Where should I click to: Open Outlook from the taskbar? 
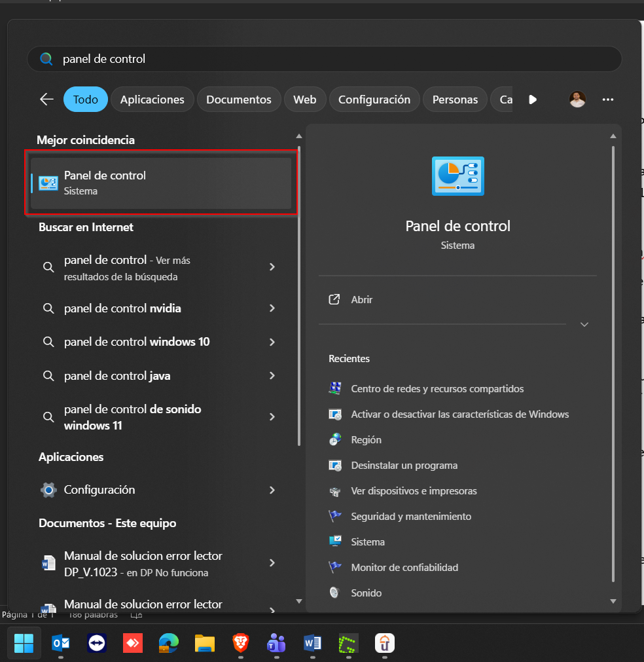tap(61, 644)
